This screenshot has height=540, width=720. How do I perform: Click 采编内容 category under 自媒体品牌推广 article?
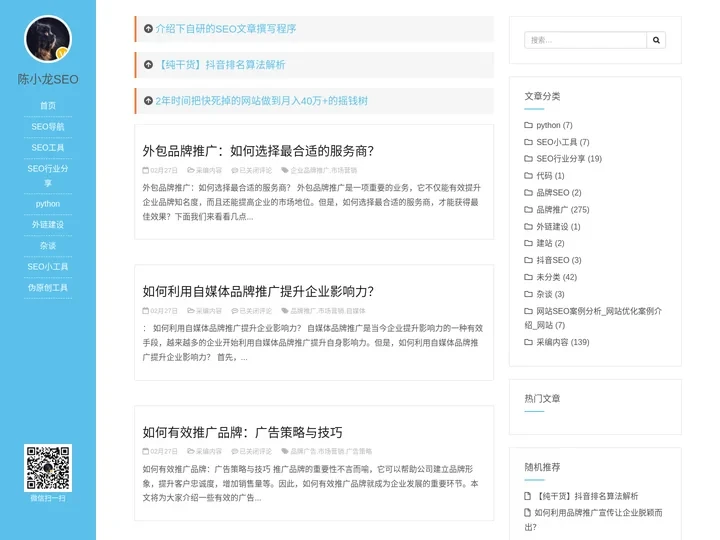(x=208, y=311)
